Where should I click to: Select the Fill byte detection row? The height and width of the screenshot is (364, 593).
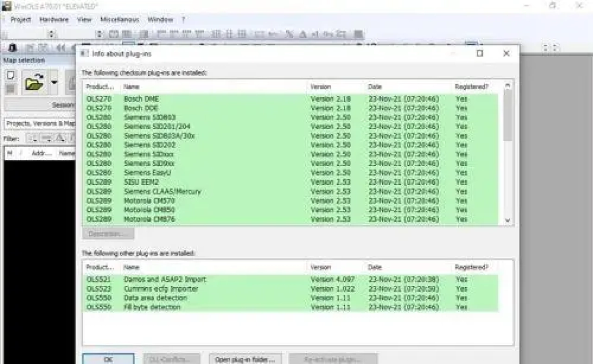(x=291, y=307)
